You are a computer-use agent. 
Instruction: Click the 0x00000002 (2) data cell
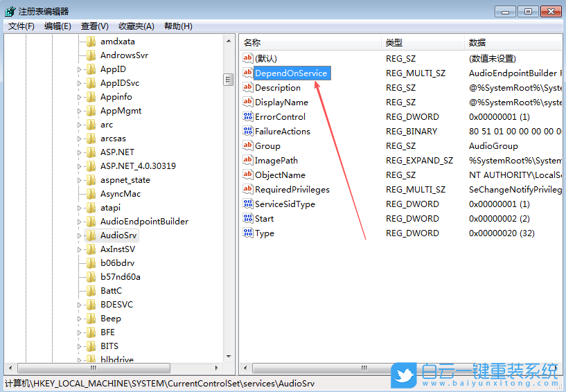coord(499,219)
